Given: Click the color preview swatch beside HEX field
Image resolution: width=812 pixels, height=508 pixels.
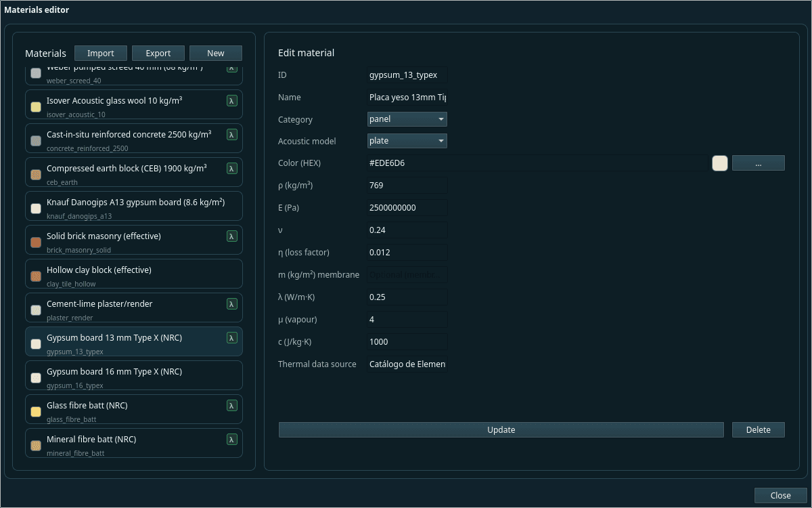Looking at the screenshot, I should pos(720,163).
